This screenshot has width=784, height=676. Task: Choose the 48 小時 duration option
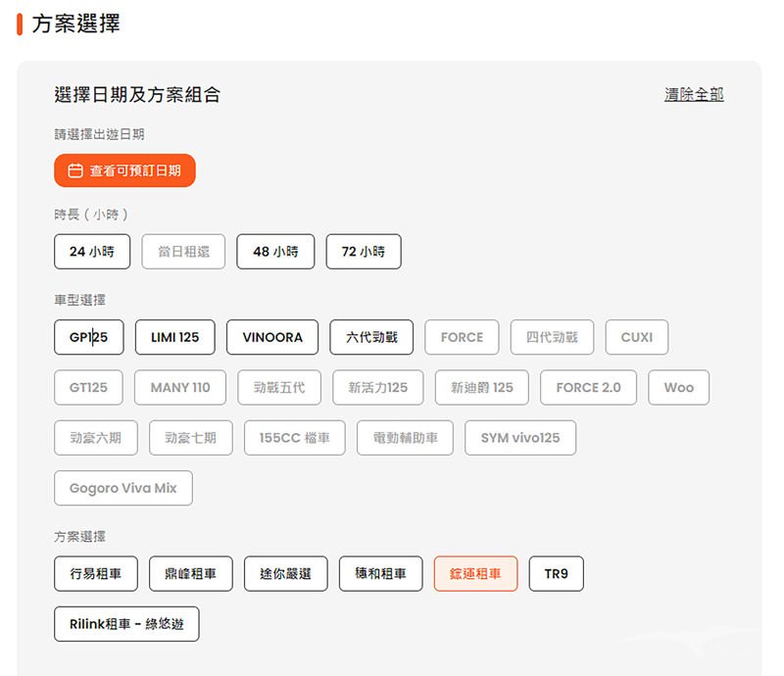274,252
